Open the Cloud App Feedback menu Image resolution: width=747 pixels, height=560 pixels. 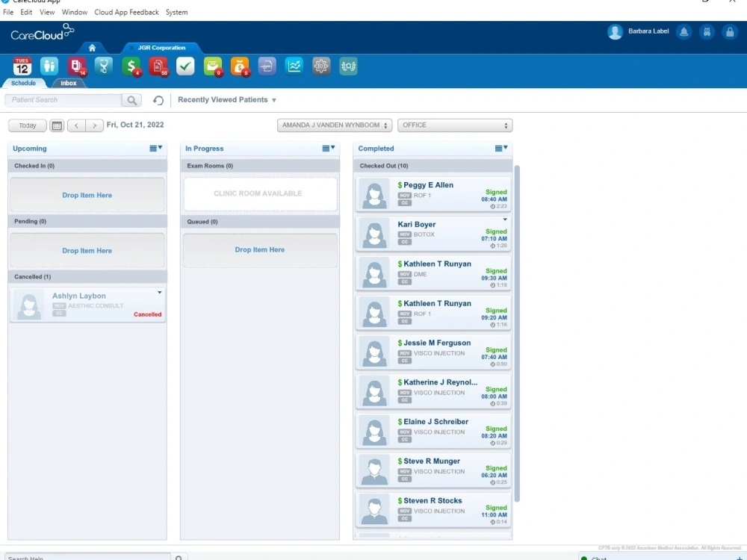[126, 13]
